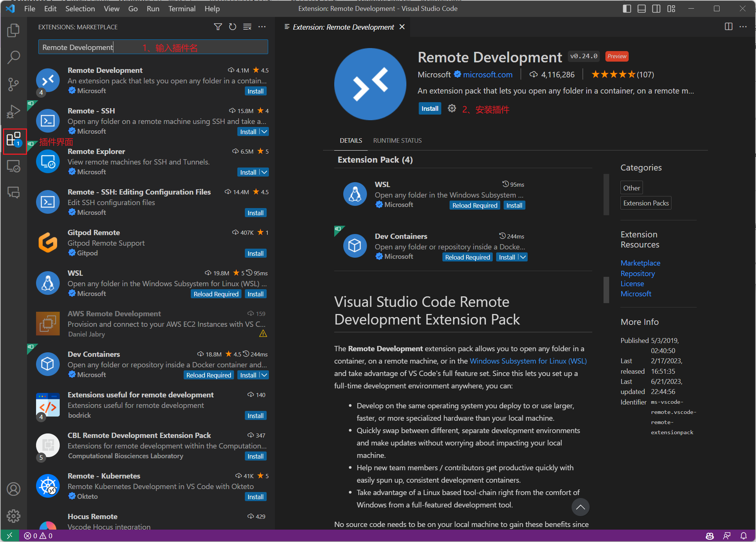Select CBL Remote Development Extension Pack item
756x542 pixels.
point(151,445)
